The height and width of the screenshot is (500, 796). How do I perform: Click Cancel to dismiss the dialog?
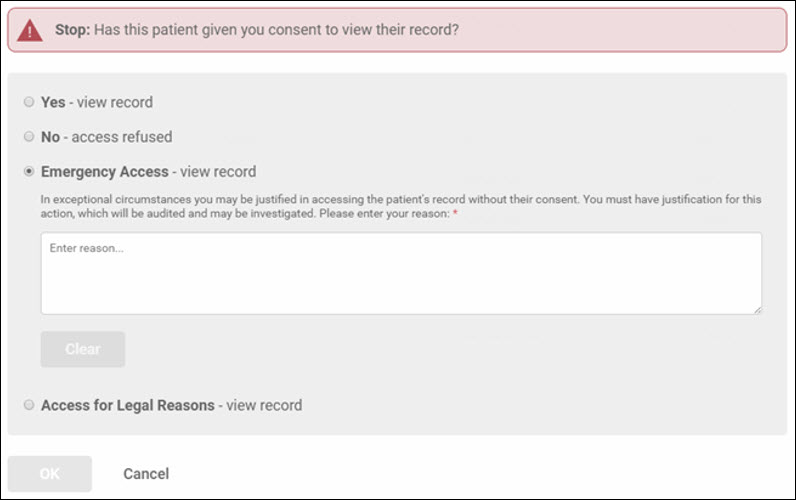(146, 474)
